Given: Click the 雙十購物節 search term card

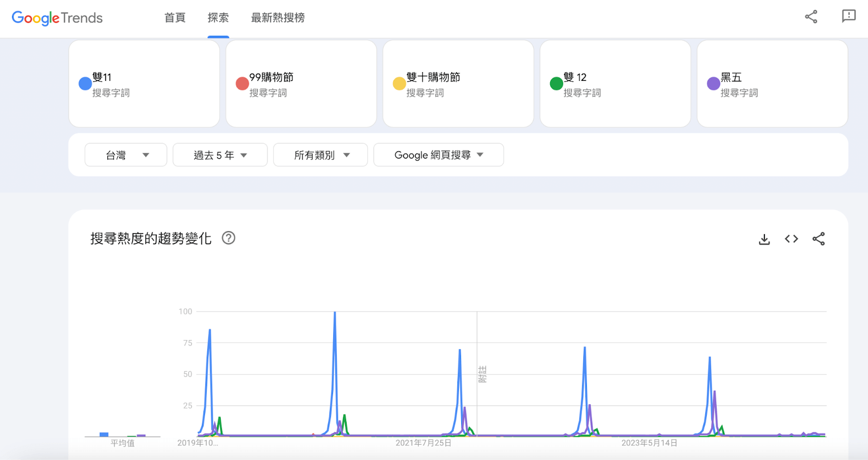Looking at the screenshot, I should pyautogui.click(x=458, y=84).
